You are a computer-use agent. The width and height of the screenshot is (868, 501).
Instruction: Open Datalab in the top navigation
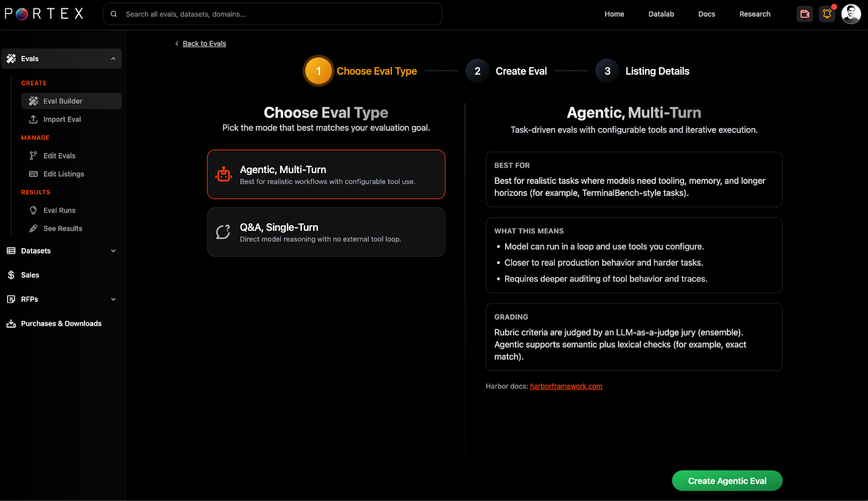661,14
